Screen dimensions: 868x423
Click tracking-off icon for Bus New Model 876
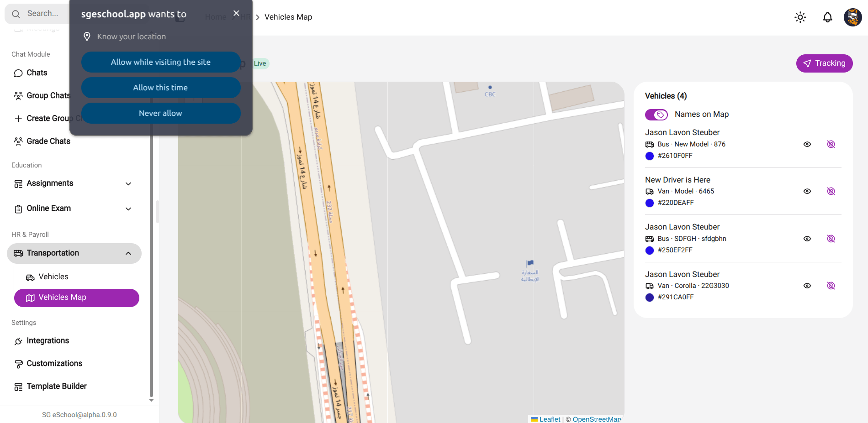831,144
